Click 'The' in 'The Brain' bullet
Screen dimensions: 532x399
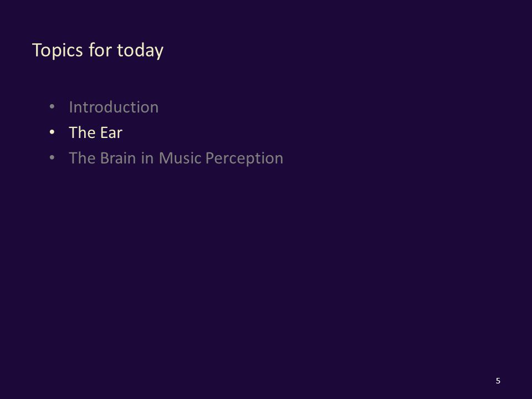coord(82,158)
